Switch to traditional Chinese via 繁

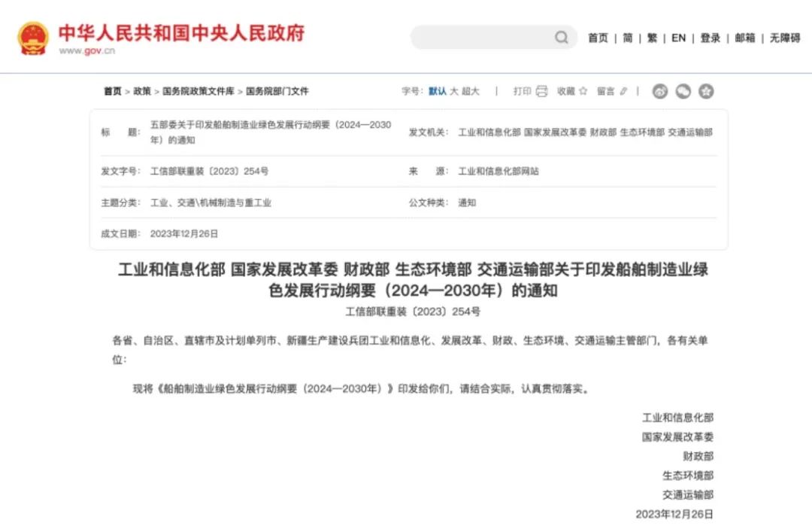point(652,38)
